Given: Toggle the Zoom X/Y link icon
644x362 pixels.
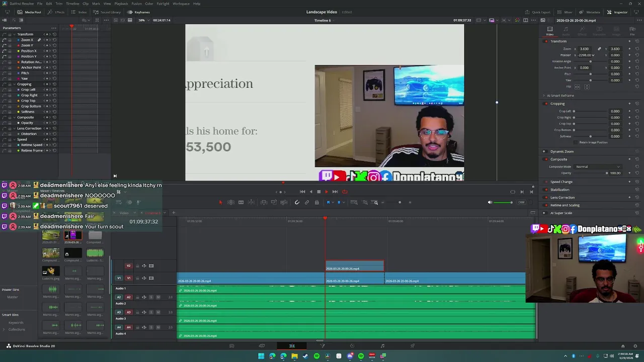Looking at the screenshot, I should [599, 49].
